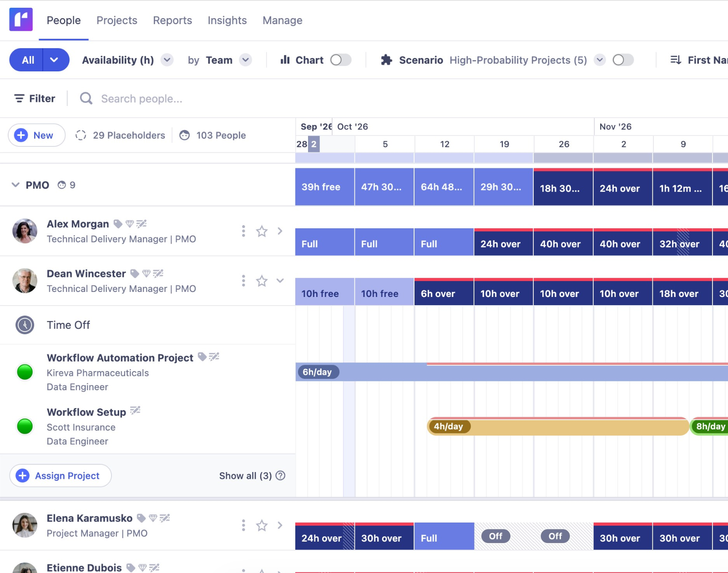The height and width of the screenshot is (573, 728).
Task: Click the New button
Action: tap(36, 135)
